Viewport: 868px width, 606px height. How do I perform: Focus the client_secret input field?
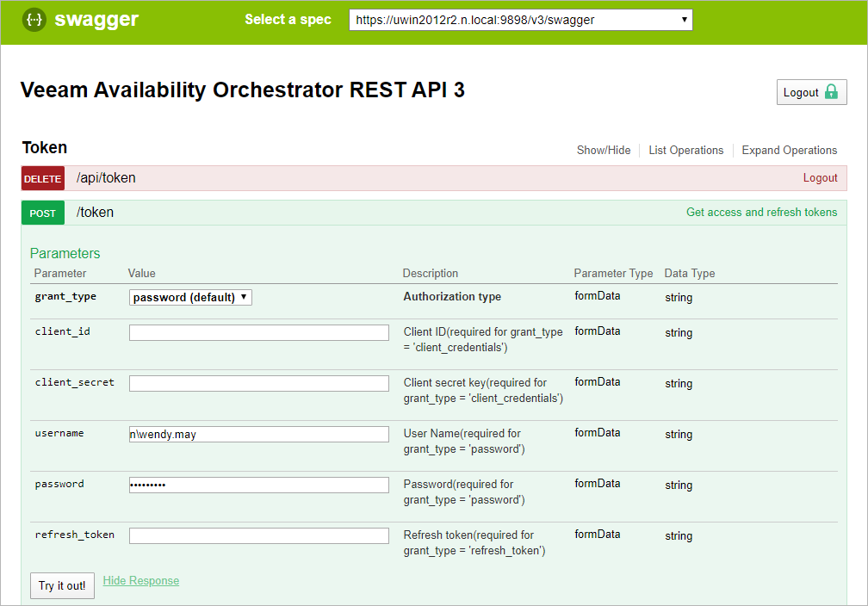[259, 384]
